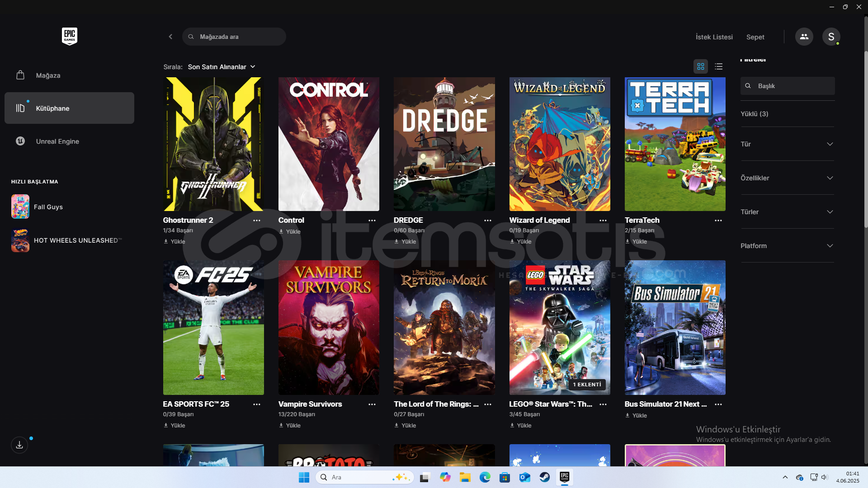Open the Son Satın Alınanlar sort dropdown

click(x=222, y=67)
